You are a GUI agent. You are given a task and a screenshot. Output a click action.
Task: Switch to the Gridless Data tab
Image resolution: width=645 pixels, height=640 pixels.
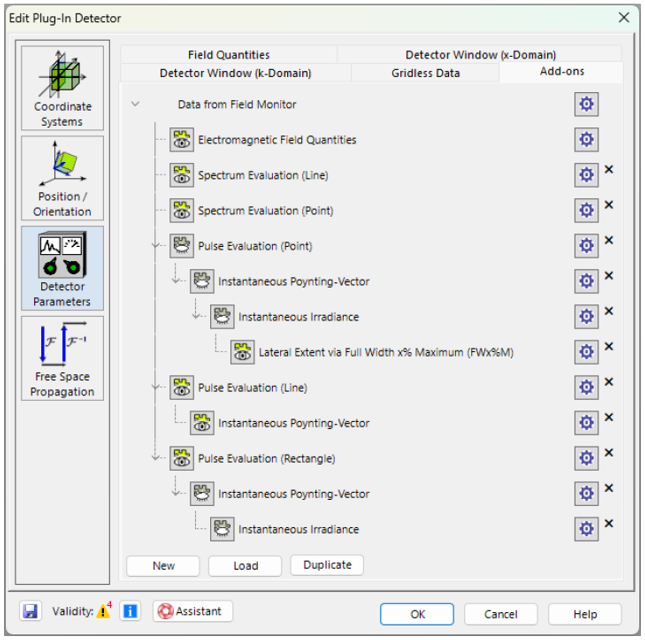tap(425, 73)
